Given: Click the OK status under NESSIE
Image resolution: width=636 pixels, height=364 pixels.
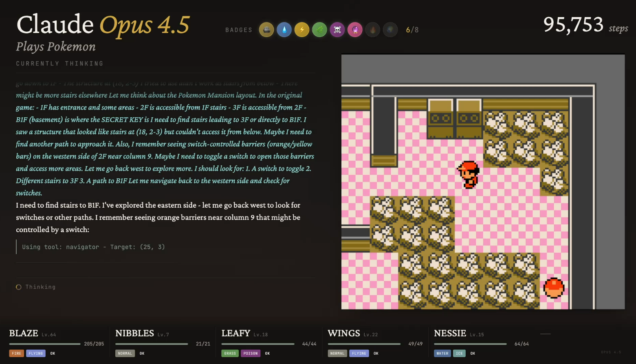Looking at the screenshot, I should pyautogui.click(x=473, y=353).
